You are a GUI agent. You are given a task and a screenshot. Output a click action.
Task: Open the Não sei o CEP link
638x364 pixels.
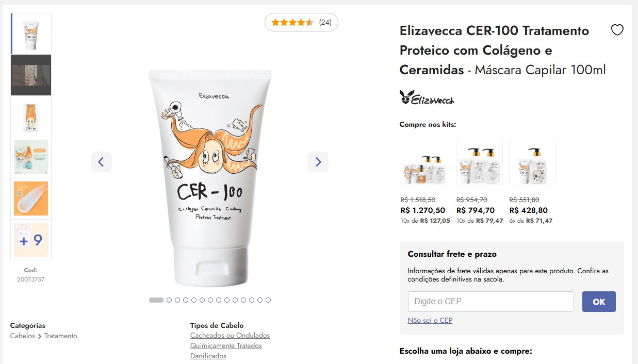430,320
